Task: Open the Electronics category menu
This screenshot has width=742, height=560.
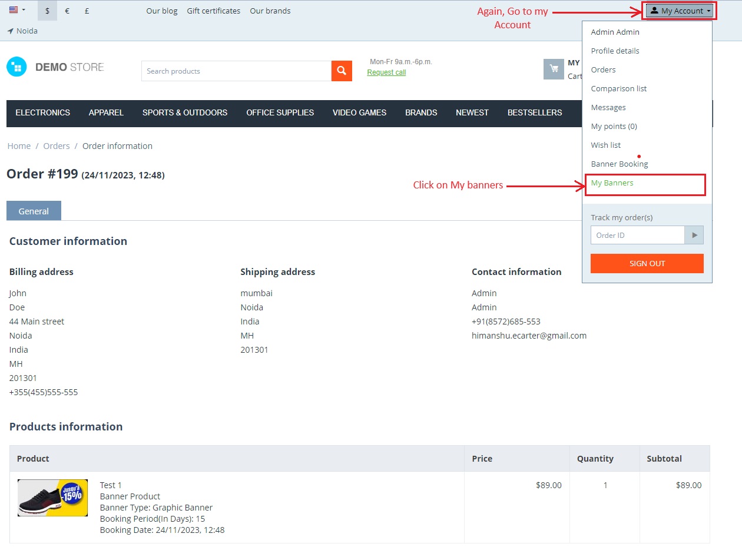Action: [43, 112]
